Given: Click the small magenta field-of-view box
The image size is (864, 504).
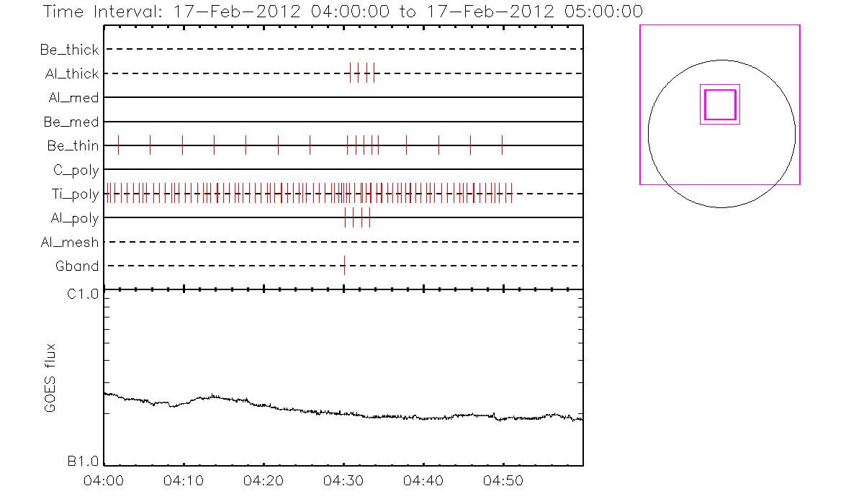Looking at the screenshot, I should tap(720, 104).
